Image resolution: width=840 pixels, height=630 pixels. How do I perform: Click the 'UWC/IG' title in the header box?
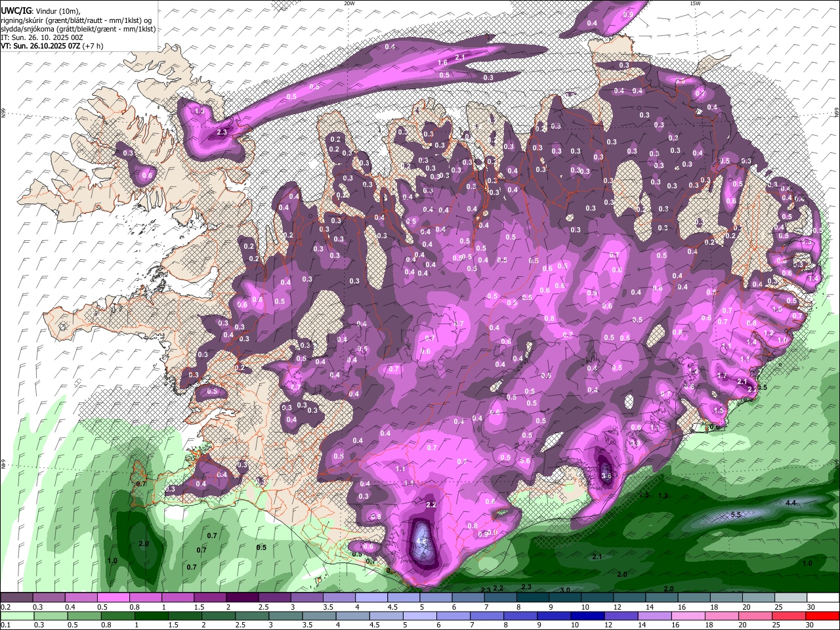point(16,10)
